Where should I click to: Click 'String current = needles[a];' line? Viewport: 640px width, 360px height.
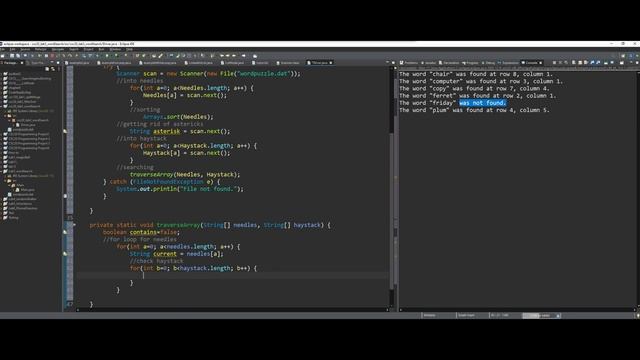tap(176, 253)
